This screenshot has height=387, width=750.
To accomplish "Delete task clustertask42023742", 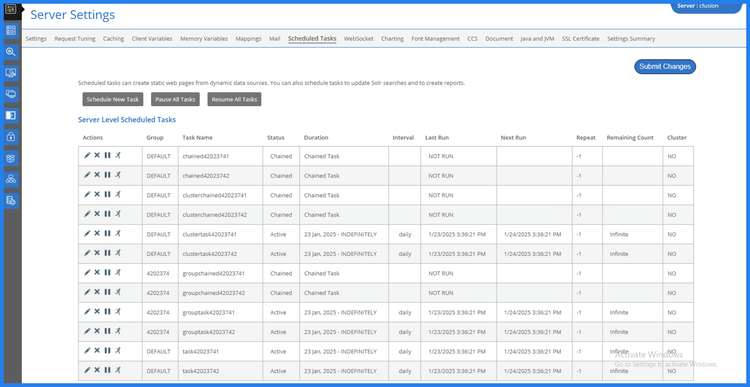I will coord(97,253).
